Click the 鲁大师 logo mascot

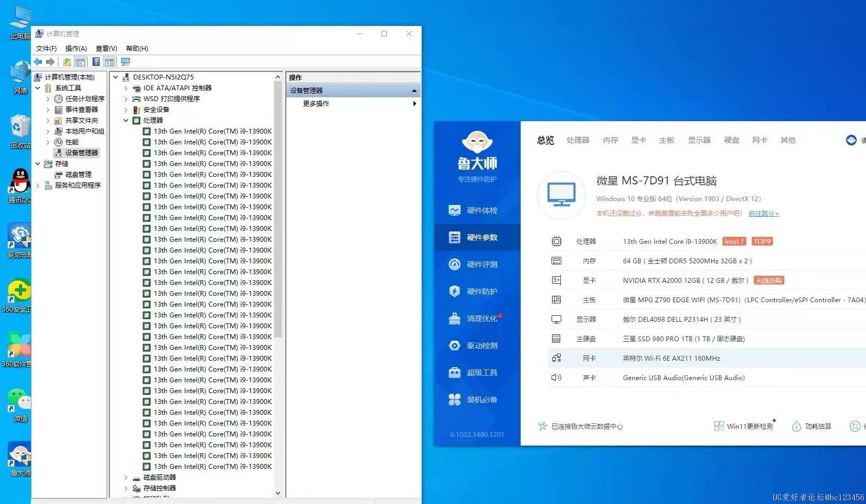477,142
